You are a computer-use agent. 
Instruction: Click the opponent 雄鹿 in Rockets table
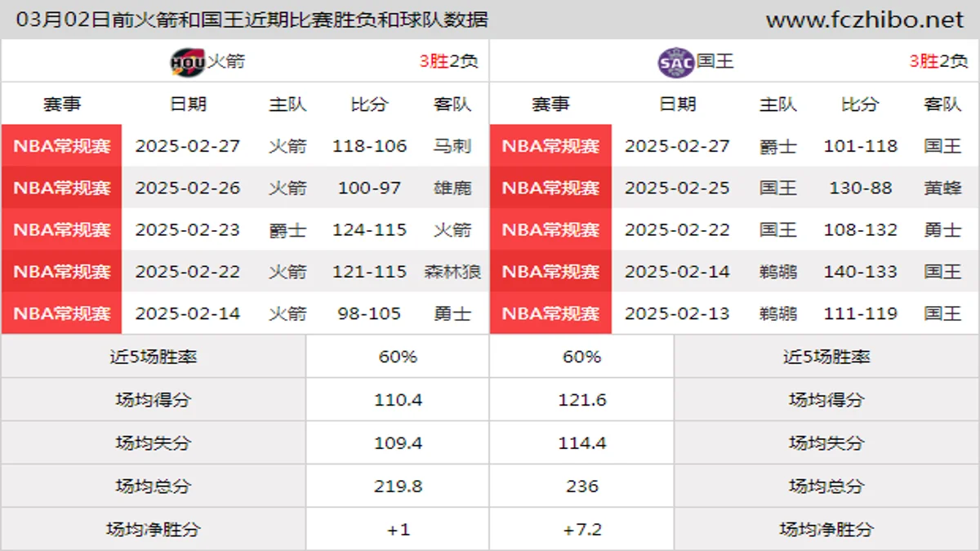pos(452,188)
